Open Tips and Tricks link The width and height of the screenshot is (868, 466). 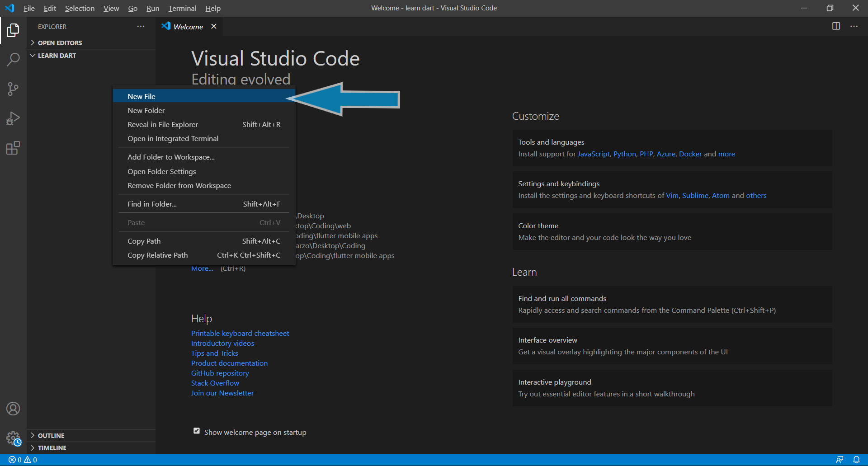(214, 353)
